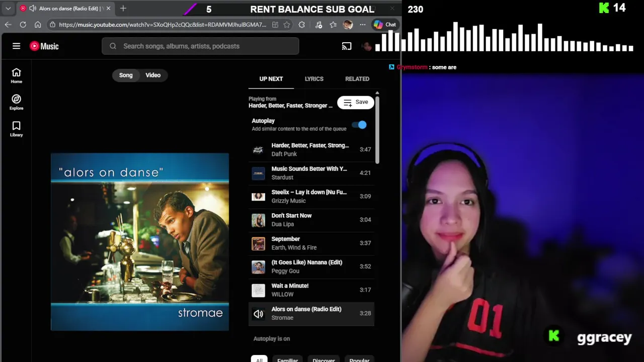
Task: Play Harder, Better, Faster, Stronger by Daft Punk
Action: (x=311, y=149)
